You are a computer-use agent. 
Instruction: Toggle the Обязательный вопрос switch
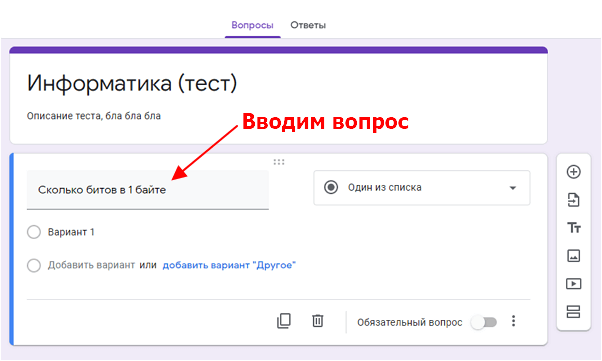pos(484,322)
